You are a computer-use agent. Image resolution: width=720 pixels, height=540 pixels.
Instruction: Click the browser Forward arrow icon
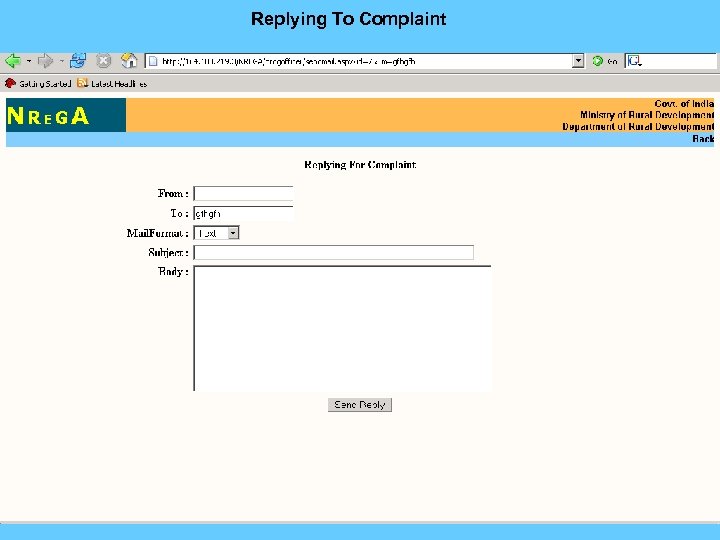tap(45, 61)
